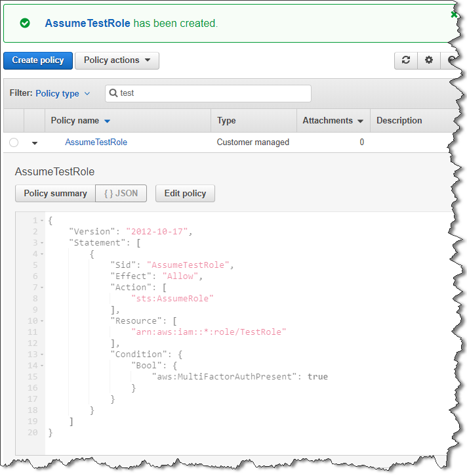Dismiss the success banner with green X
The width and height of the screenshot is (467, 476).
click(x=454, y=14)
